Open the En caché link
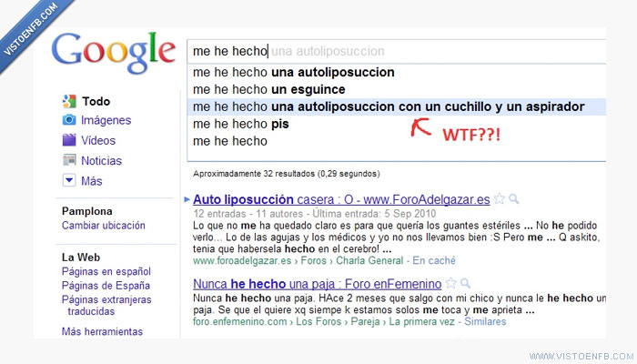The height and width of the screenshot is (364, 637). coord(434,260)
